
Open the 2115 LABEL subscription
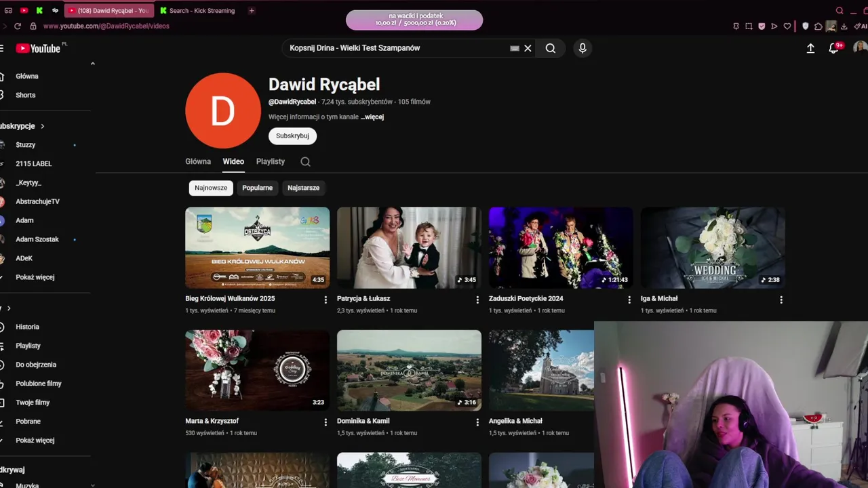coord(34,163)
